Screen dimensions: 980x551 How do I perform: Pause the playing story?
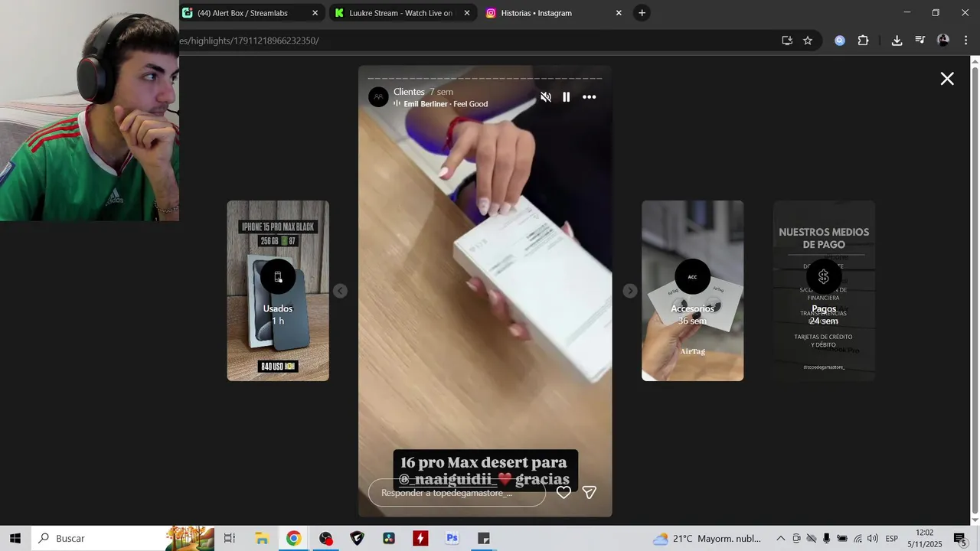(x=567, y=97)
